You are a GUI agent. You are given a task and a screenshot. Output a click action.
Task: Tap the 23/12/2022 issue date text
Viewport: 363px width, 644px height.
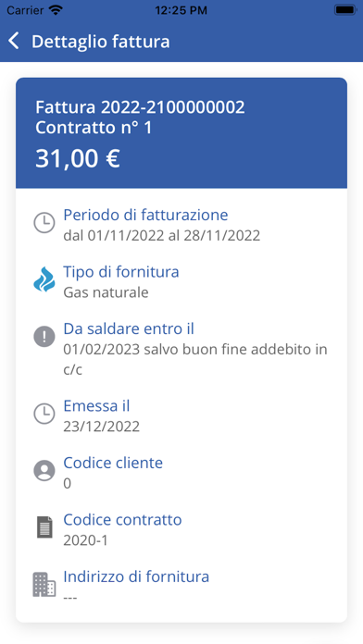102,427
